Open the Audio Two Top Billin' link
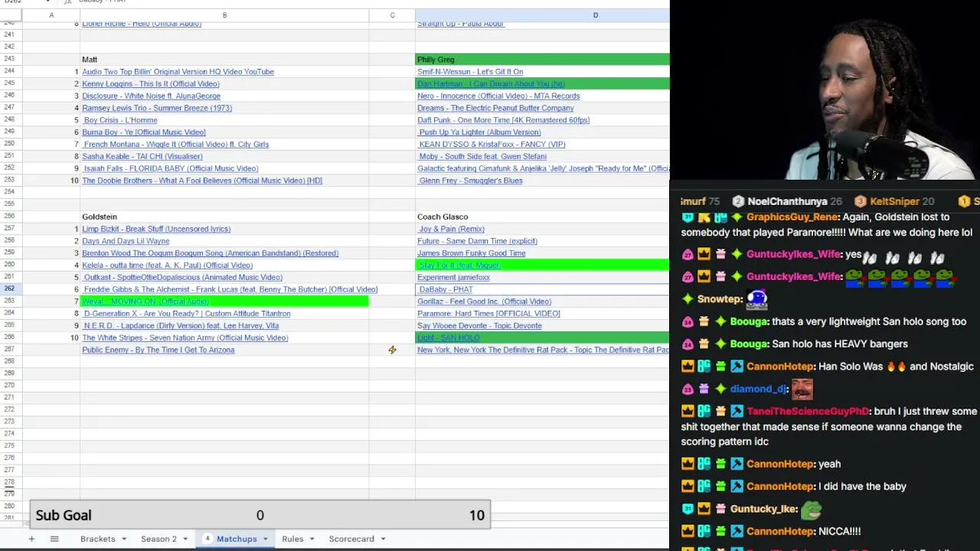Screen dimensions: 980x551 [178, 72]
